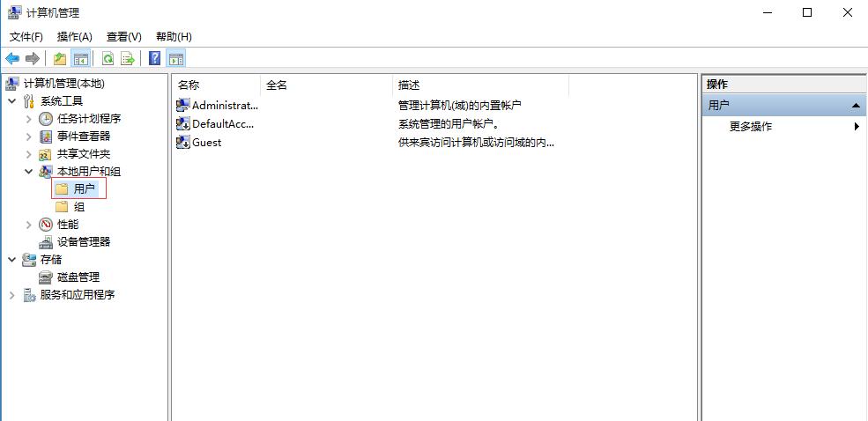Expand the 事件查看器 tree node

point(29,137)
